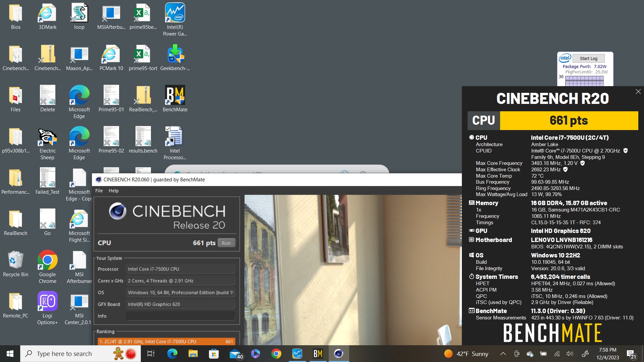The image size is (644, 362).
Task: Launch Google Chrome from the desktop
Action: pyautogui.click(x=47, y=267)
